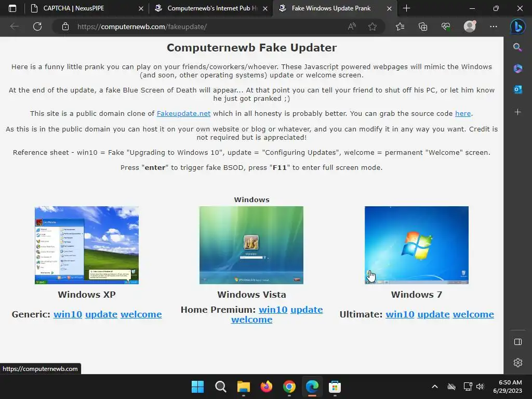
Task: Open volume speaker tray icon
Action: [x=480, y=387]
